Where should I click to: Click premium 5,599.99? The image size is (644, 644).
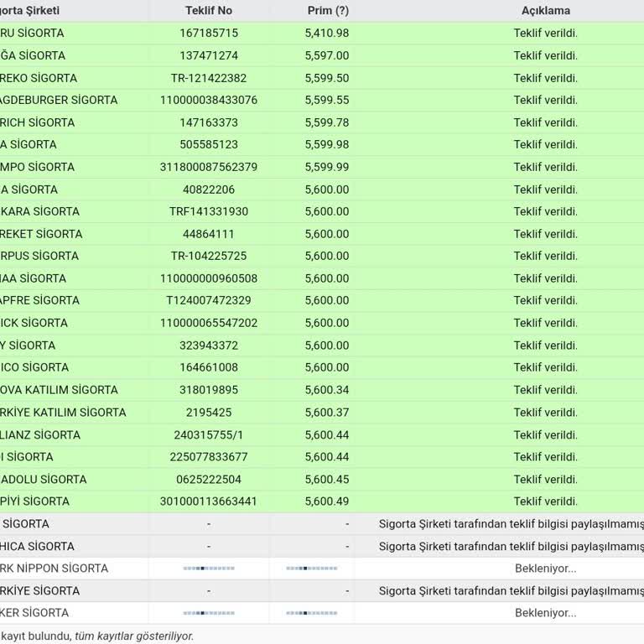tap(327, 167)
